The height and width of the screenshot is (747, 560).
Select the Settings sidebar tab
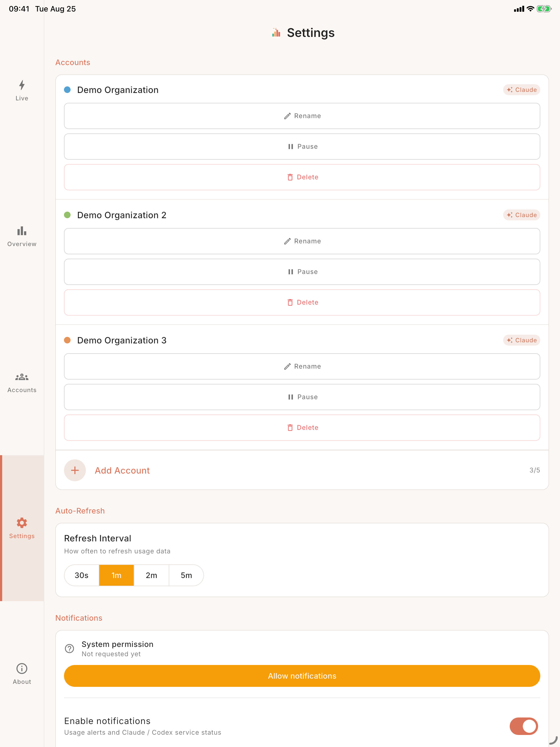[22, 528]
